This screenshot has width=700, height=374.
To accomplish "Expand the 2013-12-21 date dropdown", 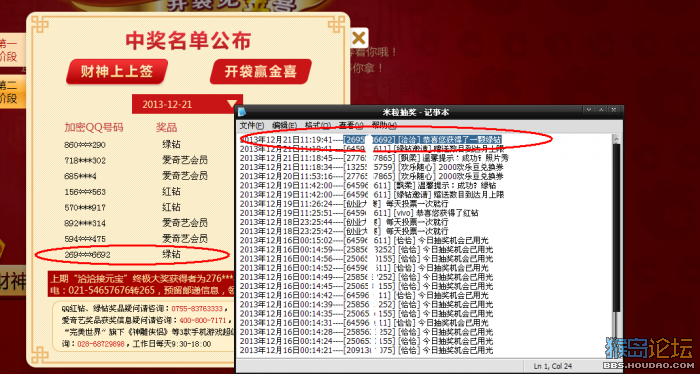I will pos(188,104).
